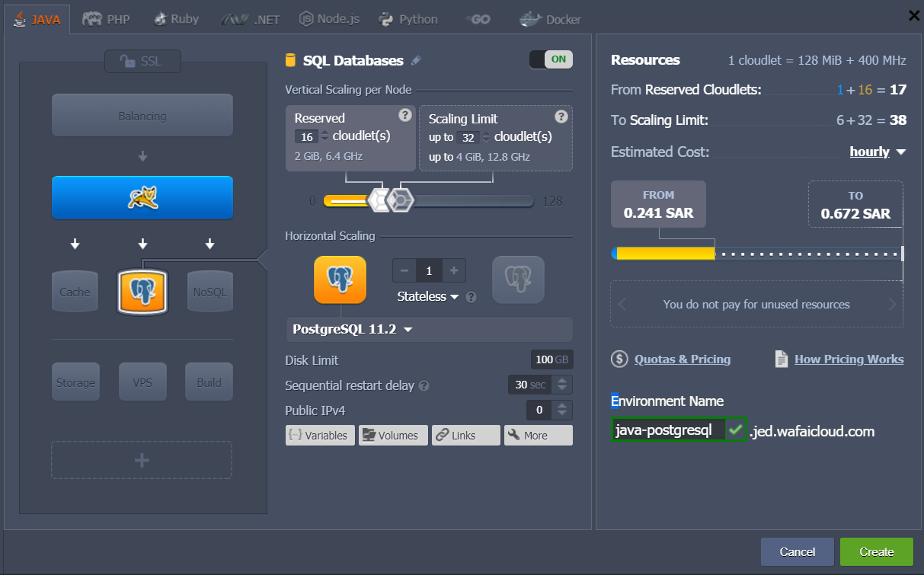The height and width of the screenshot is (575, 924).
Task: Add a Build node
Action: point(209,382)
